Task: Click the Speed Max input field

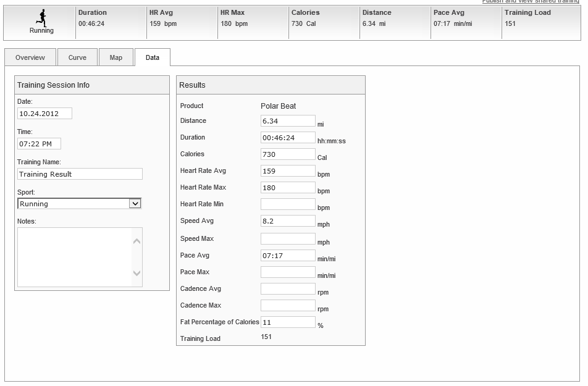Action: pos(288,237)
